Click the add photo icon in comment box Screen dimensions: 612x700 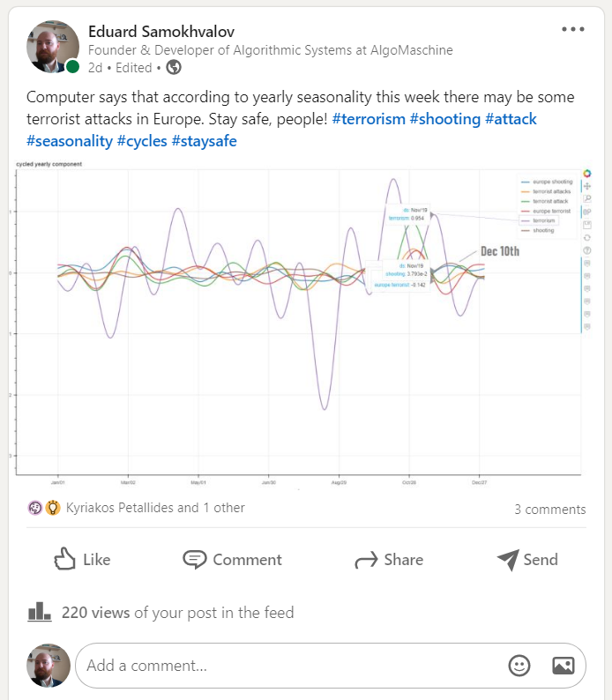(563, 666)
